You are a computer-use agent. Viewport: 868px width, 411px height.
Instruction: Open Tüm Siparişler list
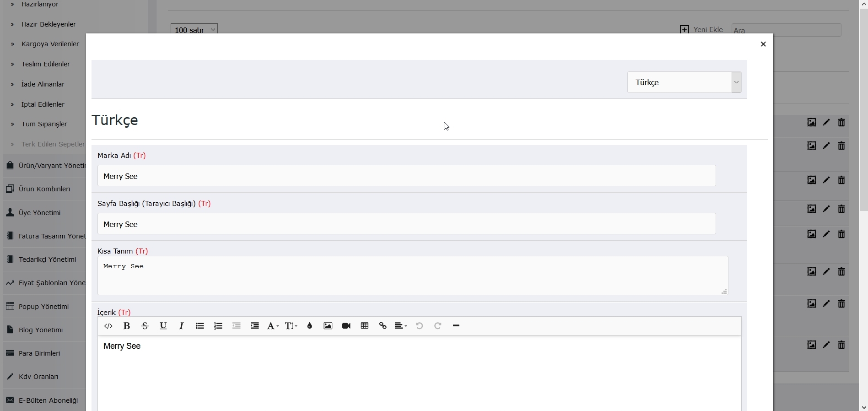[x=44, y=124]
